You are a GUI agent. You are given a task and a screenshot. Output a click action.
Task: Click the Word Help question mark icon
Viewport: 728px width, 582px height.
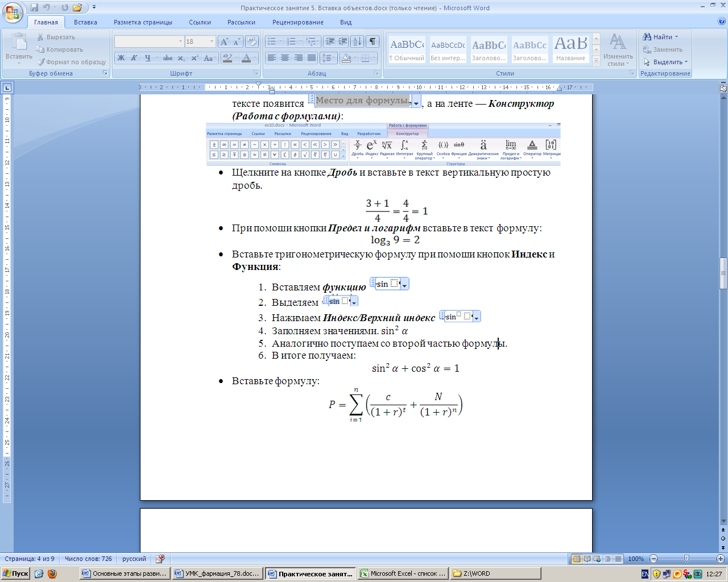722,22
